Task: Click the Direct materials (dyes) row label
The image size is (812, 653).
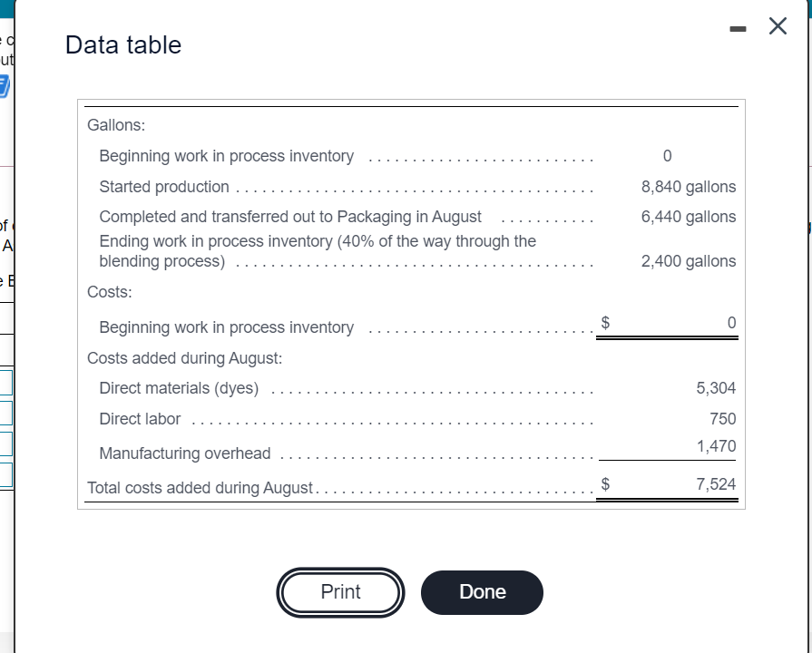Action: [x=179, y=388]
